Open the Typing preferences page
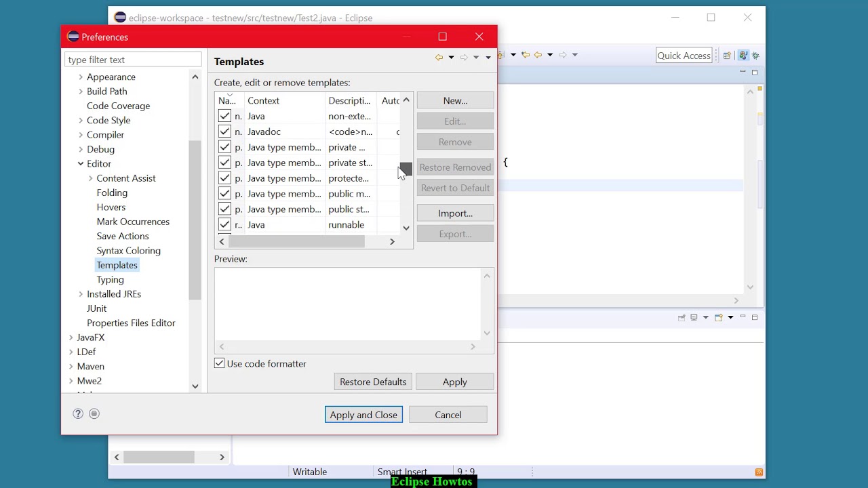868x488 pixels. pyautogui.click(x=110, y=279)
